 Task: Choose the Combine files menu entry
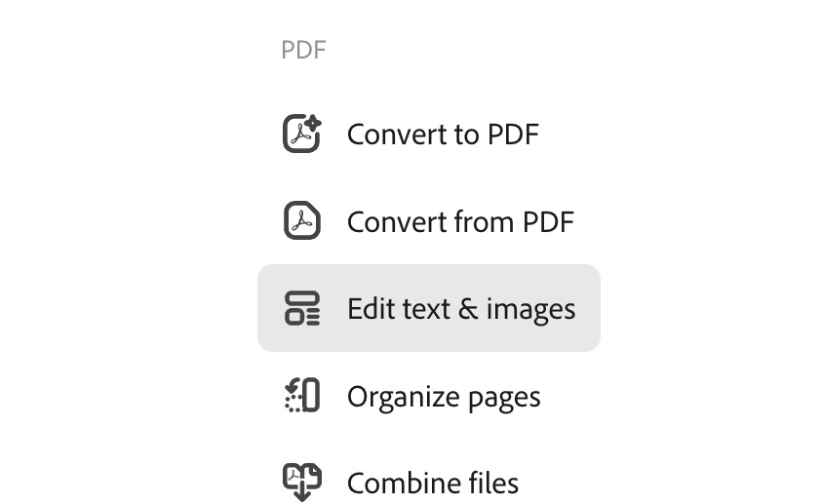(x=429, y=482)
